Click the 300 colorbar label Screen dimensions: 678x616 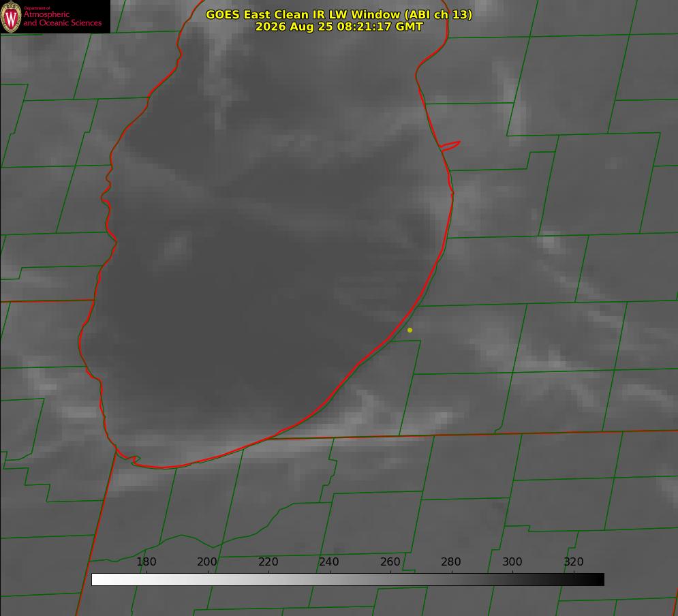[x=512, y=561]
